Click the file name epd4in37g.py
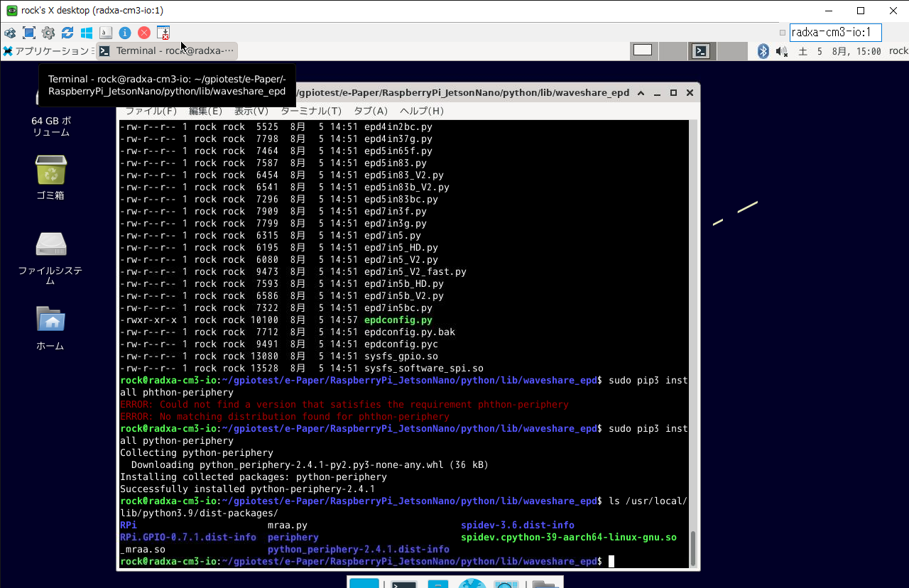Screen dimensions: 909x588 [398, 139]
